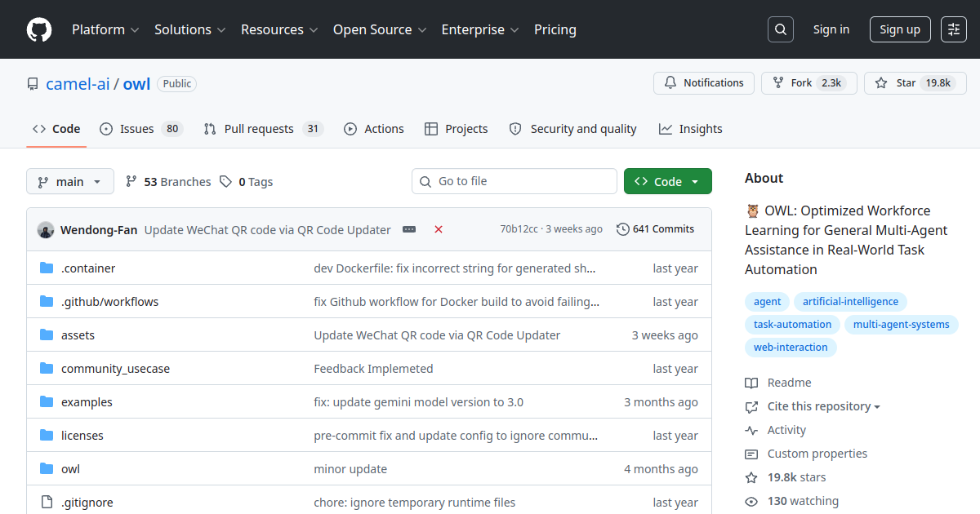Click the assets folder icon
This screenshot has width=980, height=514.
[x=47, y=335]
